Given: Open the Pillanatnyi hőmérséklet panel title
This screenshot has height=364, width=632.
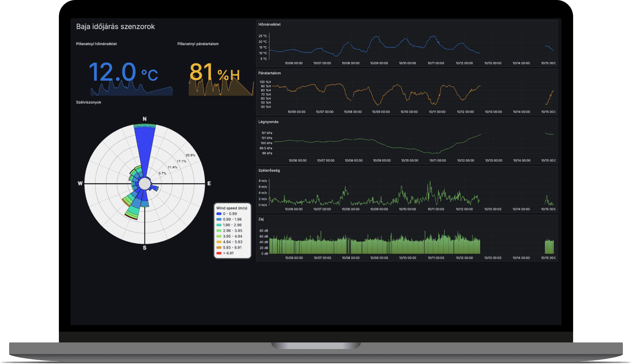Looking at the screenshot, I should tap(96, 44).
